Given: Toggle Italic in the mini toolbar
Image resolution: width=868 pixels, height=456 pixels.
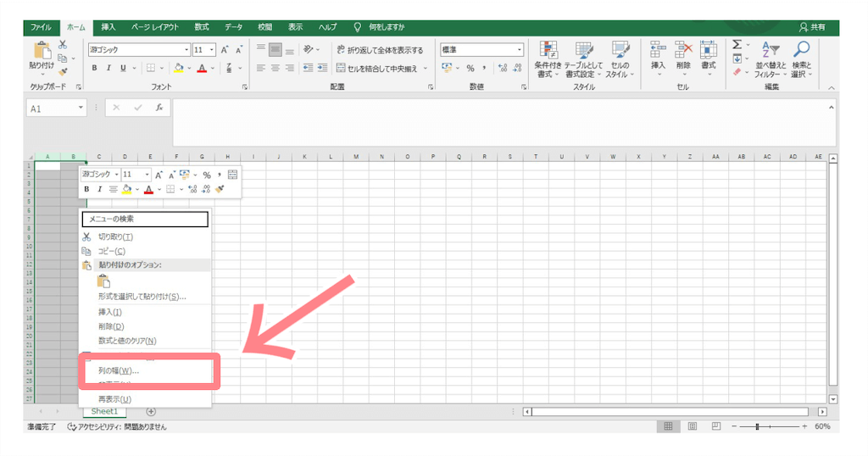Looking at the screenshot, I should (100, 189).
